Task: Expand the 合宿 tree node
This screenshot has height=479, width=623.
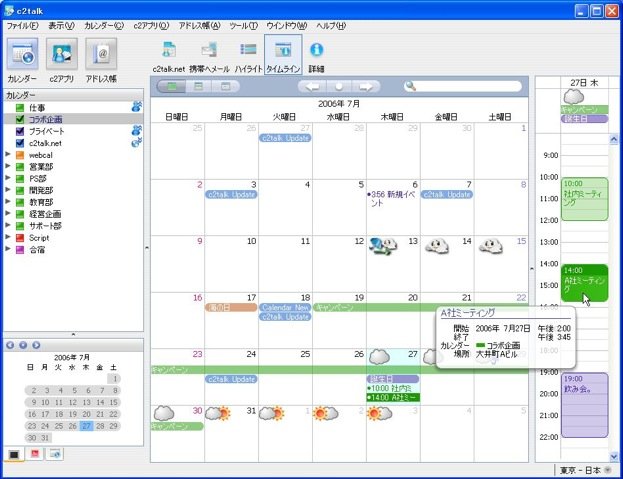Action: (x=8, y=249)
